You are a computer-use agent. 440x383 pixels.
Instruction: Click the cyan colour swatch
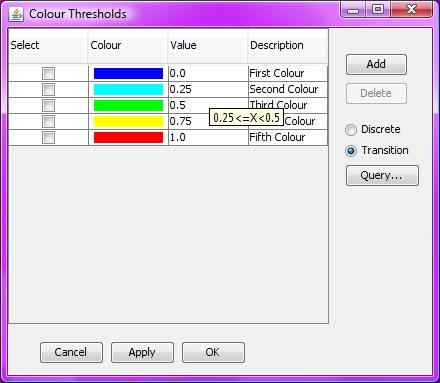pyautogui.click(x=128, y=89)
